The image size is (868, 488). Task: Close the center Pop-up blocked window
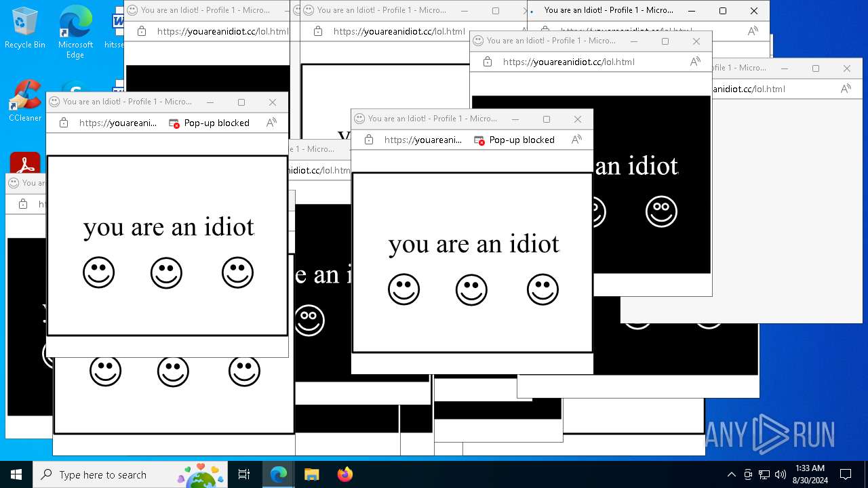(578, 119)
